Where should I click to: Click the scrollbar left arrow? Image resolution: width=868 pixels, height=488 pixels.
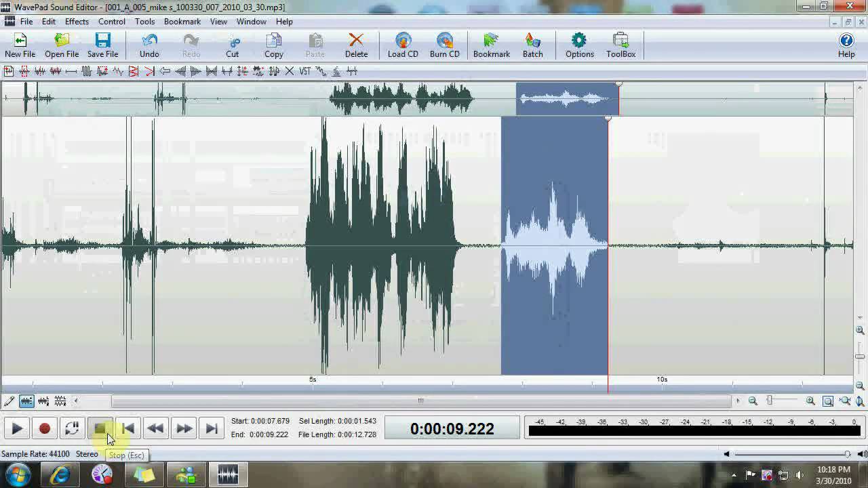point(76,401)
